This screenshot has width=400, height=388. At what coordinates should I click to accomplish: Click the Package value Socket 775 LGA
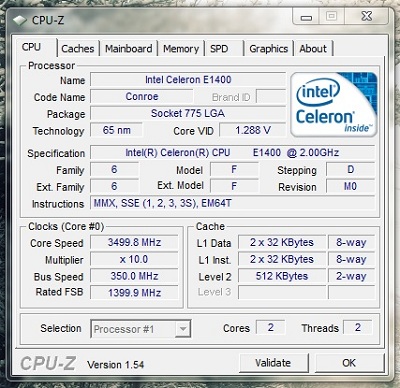pos(188,113)
